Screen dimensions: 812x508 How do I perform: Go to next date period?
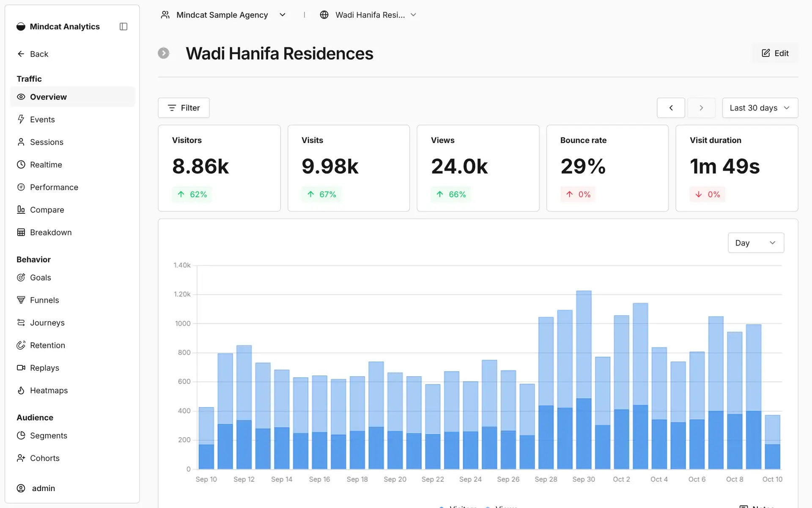pos(701,108)
